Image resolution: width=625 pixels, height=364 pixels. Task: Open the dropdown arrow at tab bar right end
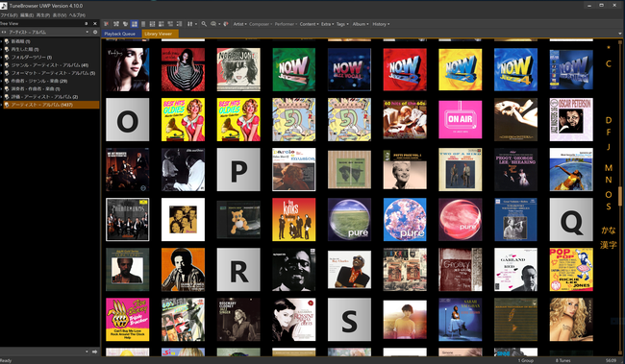pos(620,34)
